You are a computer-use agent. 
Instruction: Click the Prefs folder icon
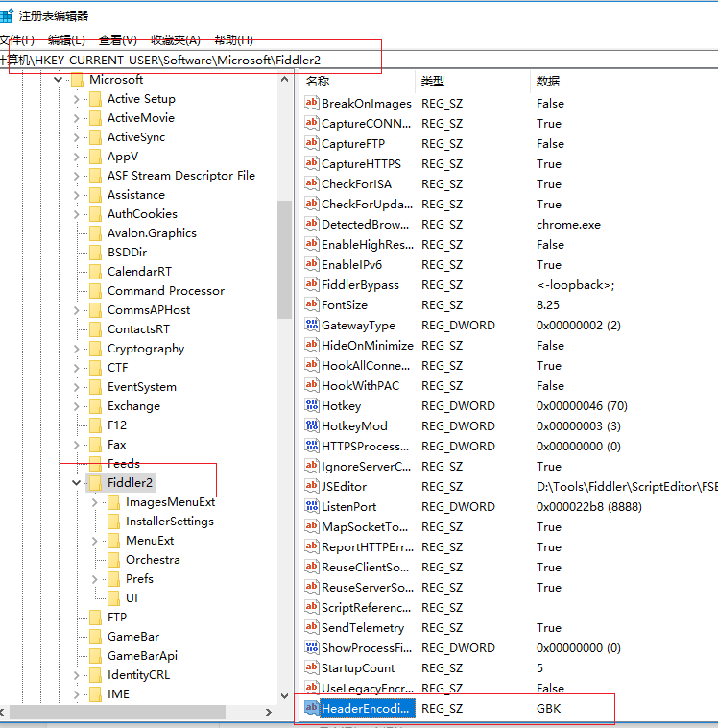pyautogui.click(x=113, y=578)
